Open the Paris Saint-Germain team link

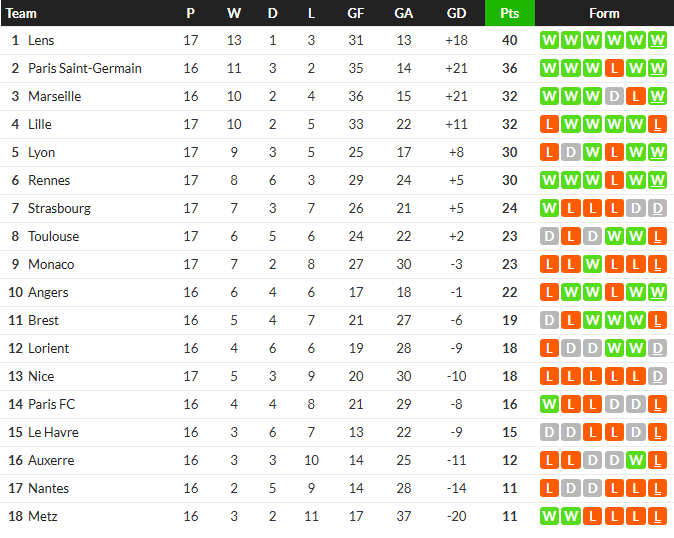[x=85, y=68]
